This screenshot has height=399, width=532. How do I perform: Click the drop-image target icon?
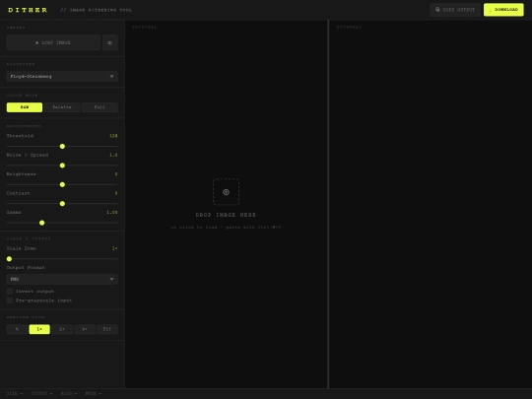coord(226,192)
